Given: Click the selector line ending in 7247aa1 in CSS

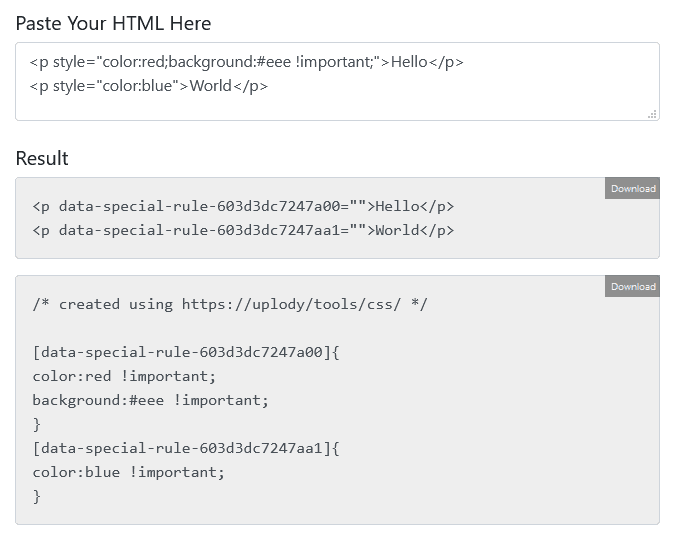Looking at the screenshot, I should click(x=187, y=448).
